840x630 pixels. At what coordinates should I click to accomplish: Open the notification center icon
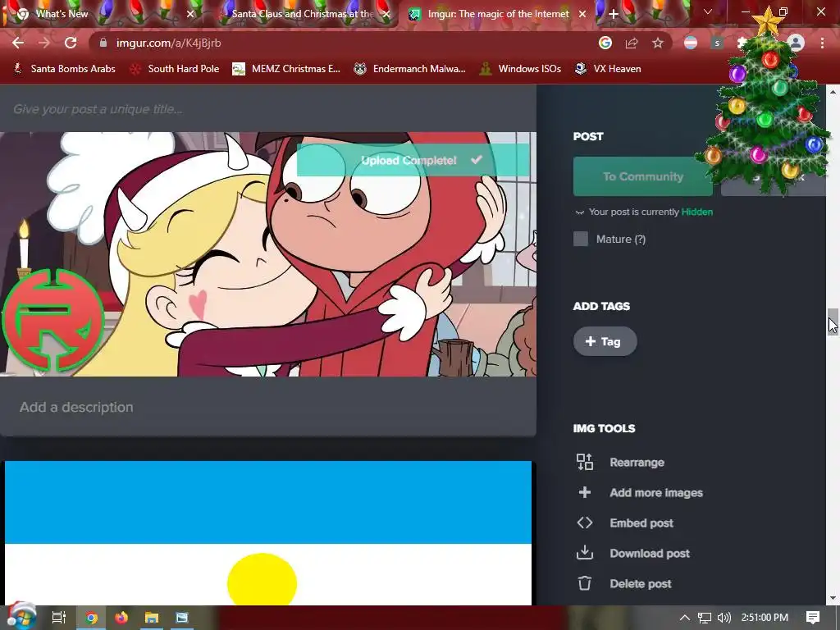click(x=813, y=618)
